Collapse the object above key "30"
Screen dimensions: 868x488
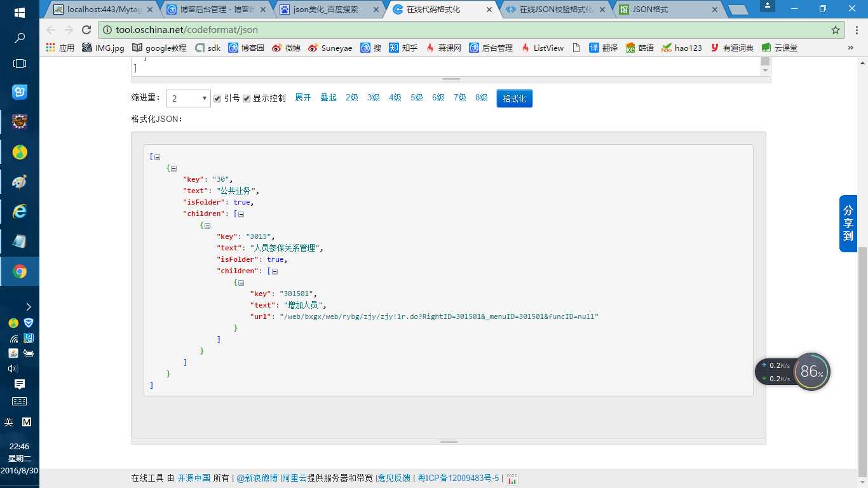[x=173, y=168]
